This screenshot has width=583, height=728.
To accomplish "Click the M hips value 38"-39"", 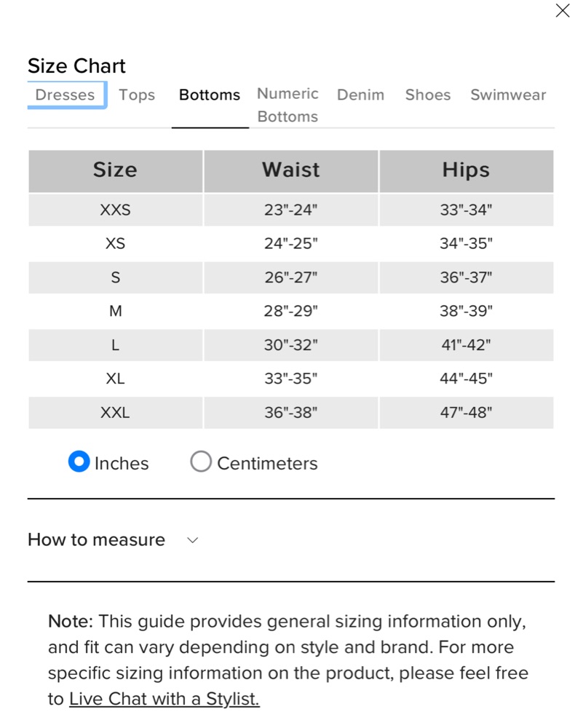I will 466,312.
